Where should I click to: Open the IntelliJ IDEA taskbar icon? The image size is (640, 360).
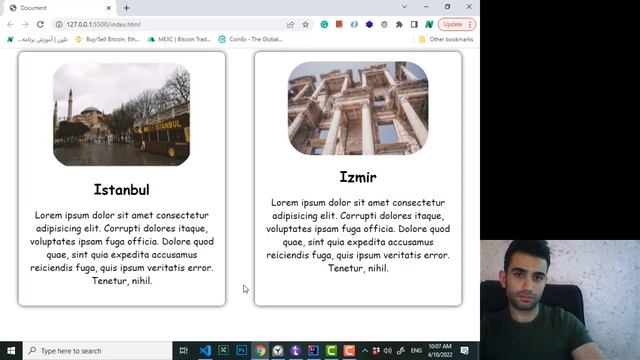coord(313,351)
